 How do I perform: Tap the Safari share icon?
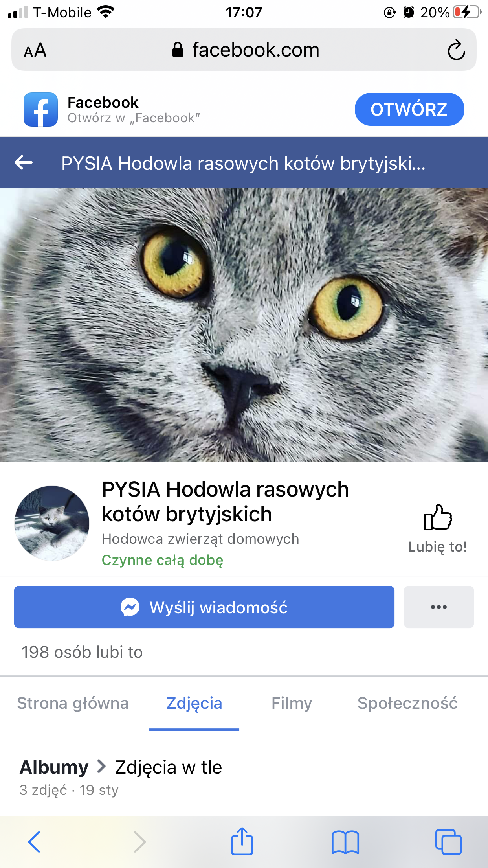pos(242,841)
